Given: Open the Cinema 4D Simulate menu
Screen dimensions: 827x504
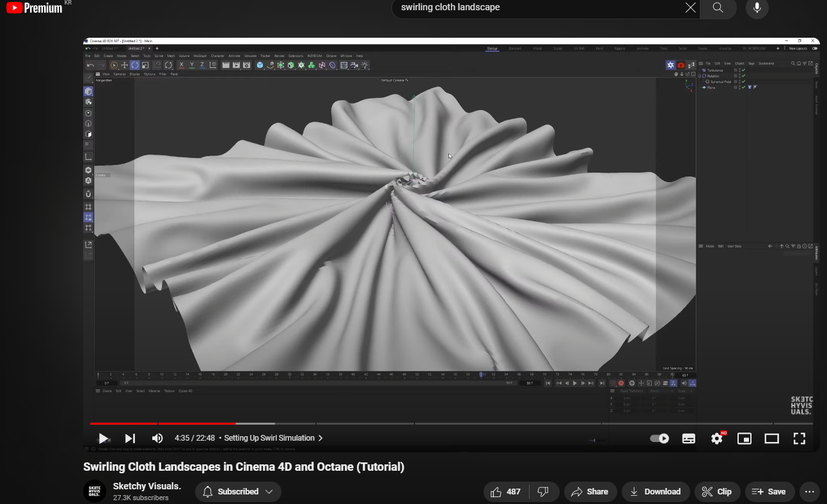Looking at the screenshot, I should click(x=250, y=56).
